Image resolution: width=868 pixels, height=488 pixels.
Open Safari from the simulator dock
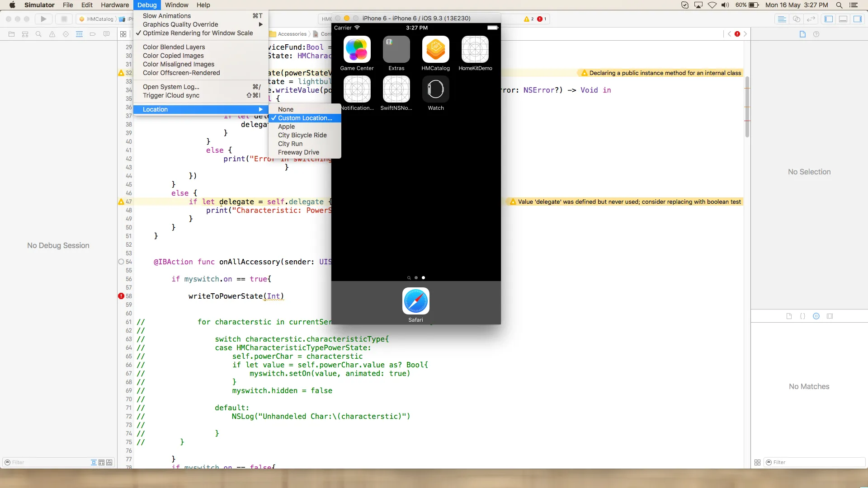pyautogui.click(x=415, y=301)
